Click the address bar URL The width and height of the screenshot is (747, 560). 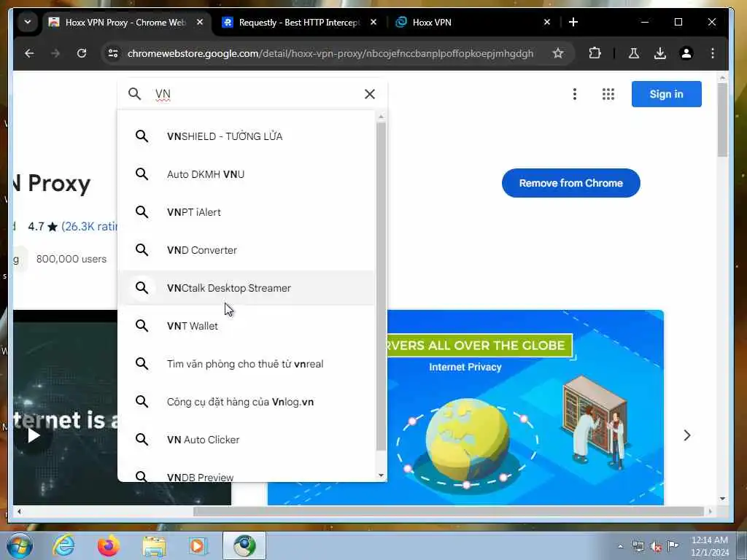coord(330,53)
